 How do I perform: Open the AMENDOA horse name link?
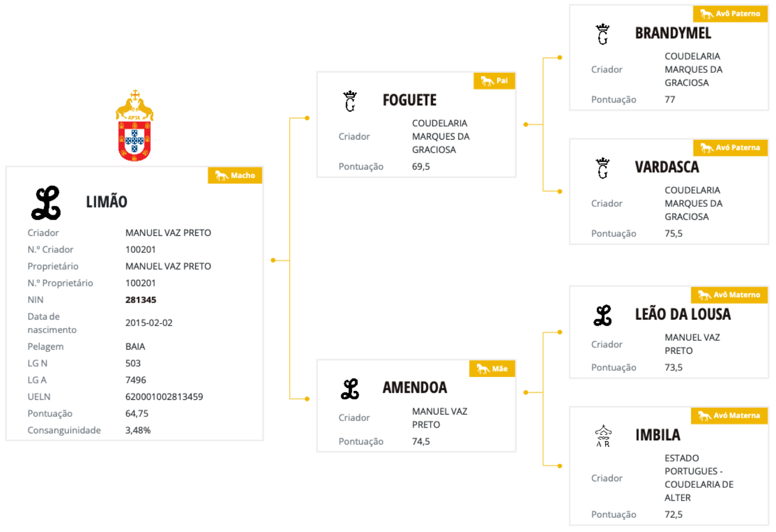click(414, 388)
